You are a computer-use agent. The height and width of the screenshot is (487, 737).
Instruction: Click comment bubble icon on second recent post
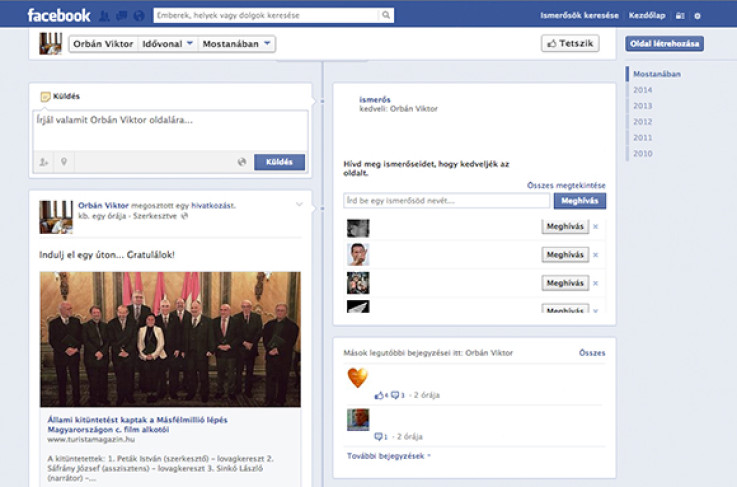(x=378, y=437)
